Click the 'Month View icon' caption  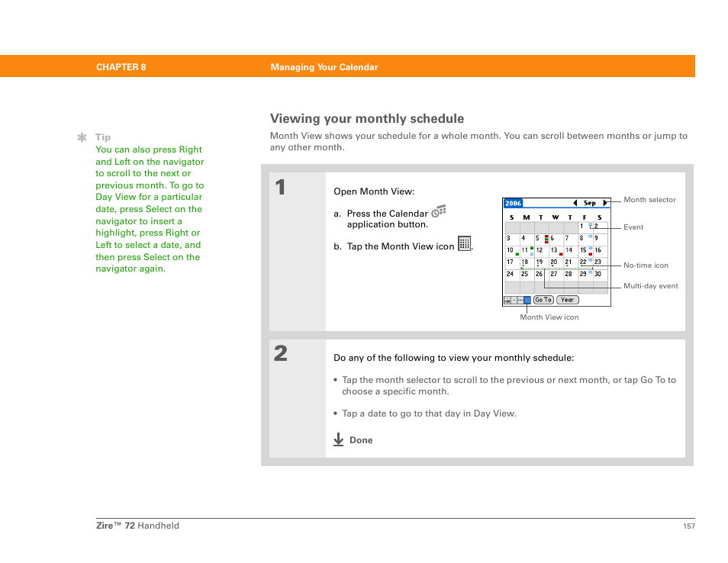click(549, 317)
